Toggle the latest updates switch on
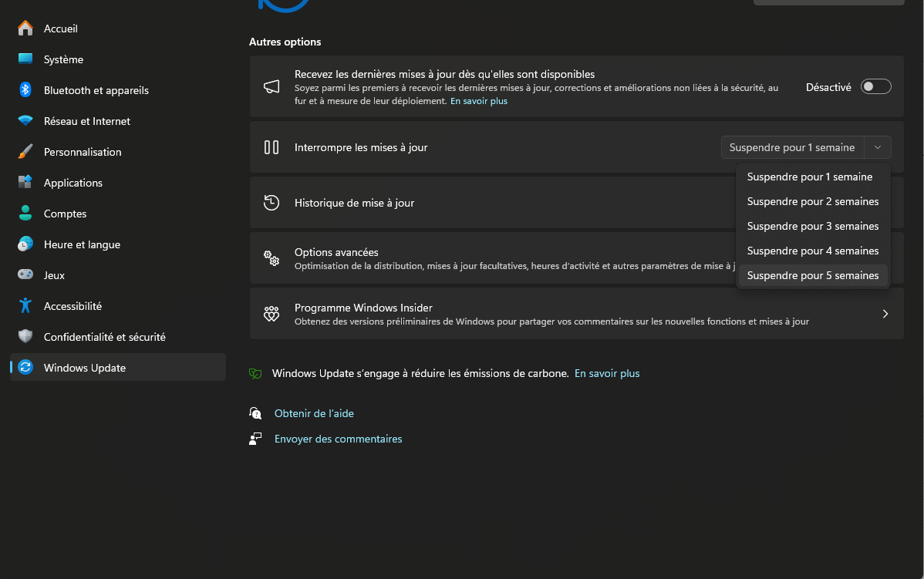The height and width of the screenshot is (579, 924). [x=875, y=86]
